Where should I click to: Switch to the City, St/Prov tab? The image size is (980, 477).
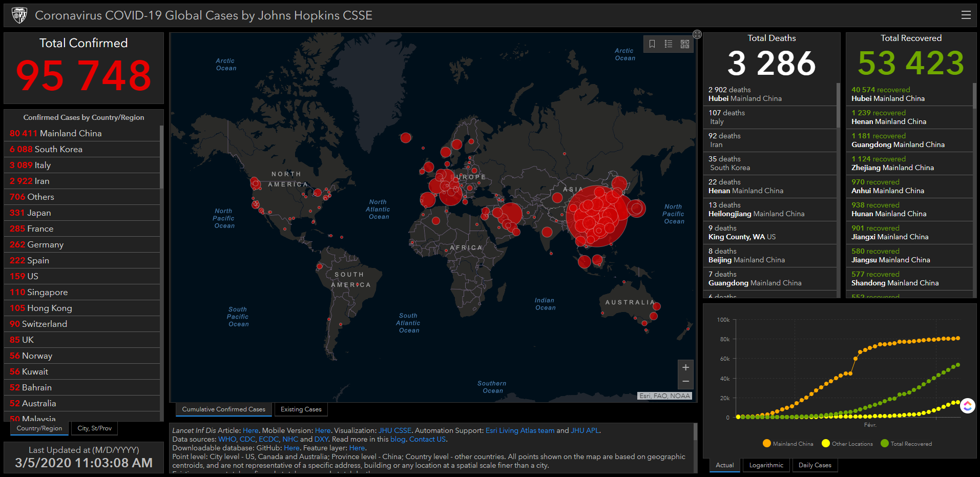[x=94, y=428]
